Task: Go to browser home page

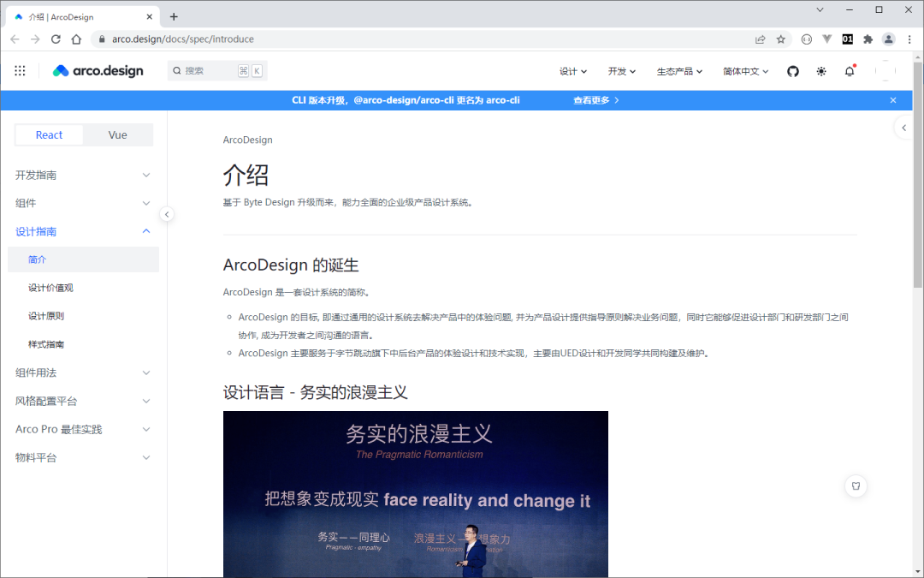Action: point(77,39)
